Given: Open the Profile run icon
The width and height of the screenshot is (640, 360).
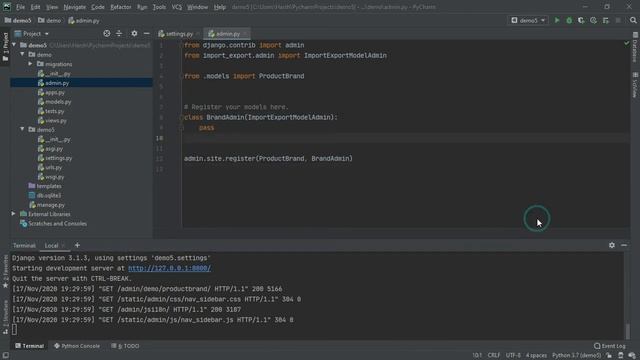Looking at the screenshot, I should click(593, 20).
